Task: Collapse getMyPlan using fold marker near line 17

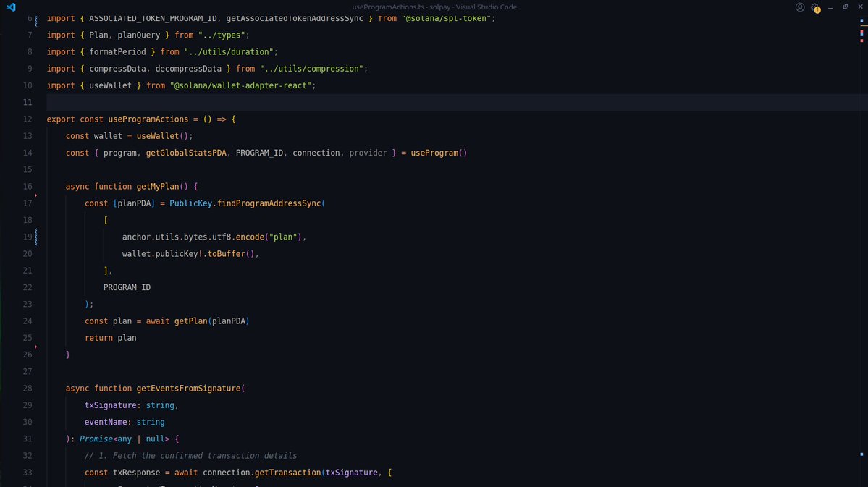Action: pyautogui.click(x=36, y=195)
